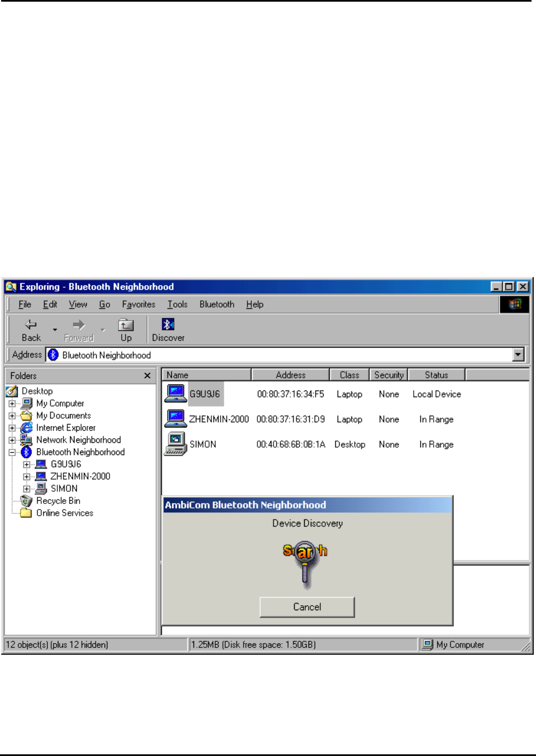This screenshot has height=756, width=536.
Task: Click the Bluetooth icon in the address bar
Action: 53,354
